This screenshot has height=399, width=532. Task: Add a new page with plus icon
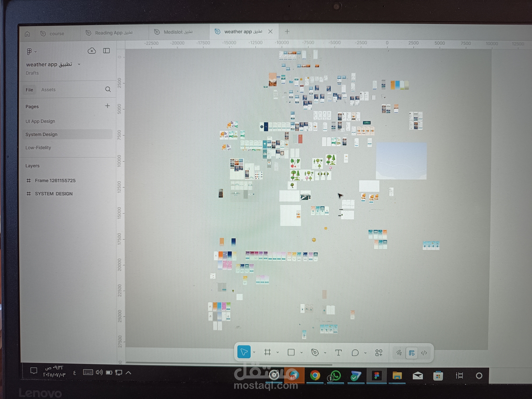(107, 106)
